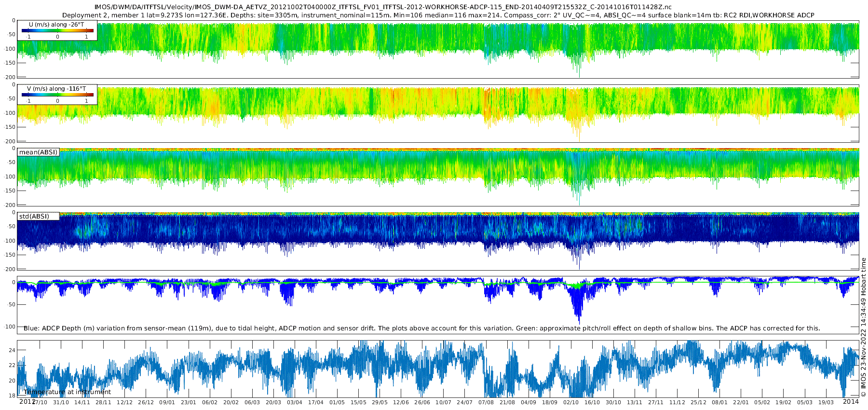Click the '01/05' date tick label
Viewport: 868px width, 410px height.
click(x=337, y=402)
